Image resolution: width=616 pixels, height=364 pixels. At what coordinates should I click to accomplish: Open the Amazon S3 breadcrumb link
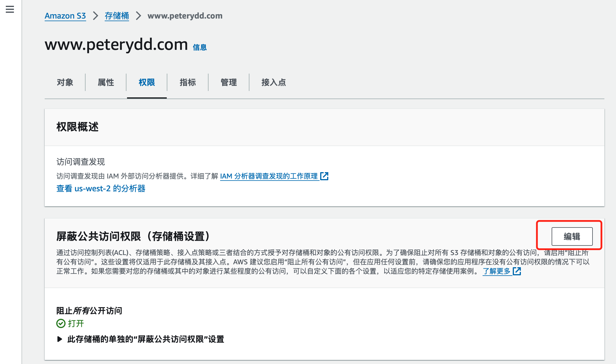pyautogui.click(x=65, y=16)
